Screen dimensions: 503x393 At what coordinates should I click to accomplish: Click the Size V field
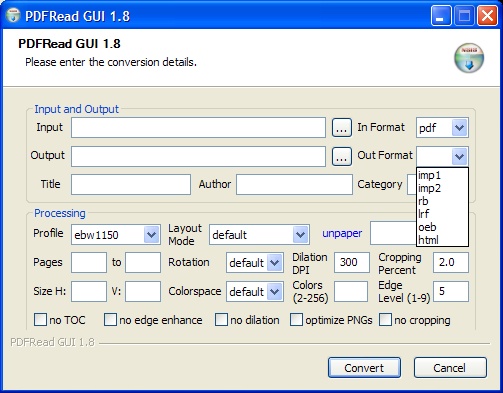coord(143,292)
